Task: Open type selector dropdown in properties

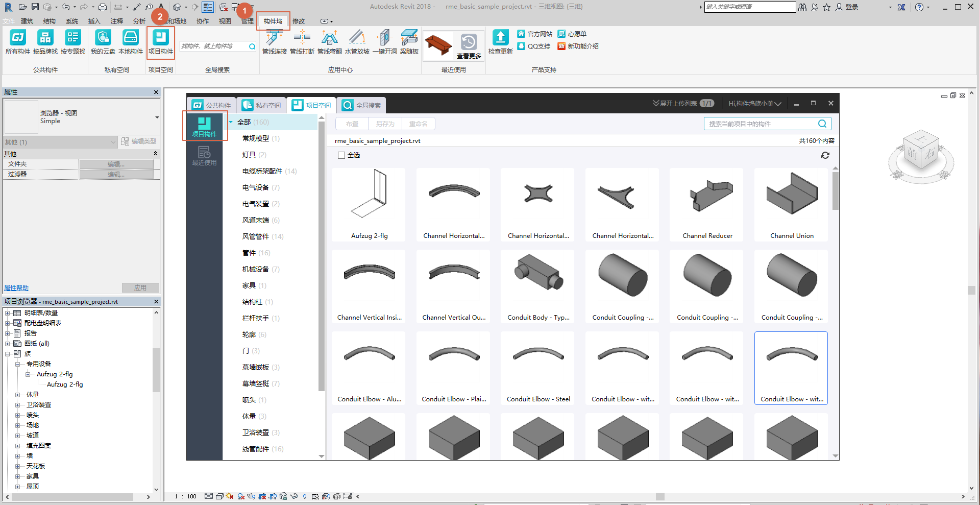Action: coord(157,117)
